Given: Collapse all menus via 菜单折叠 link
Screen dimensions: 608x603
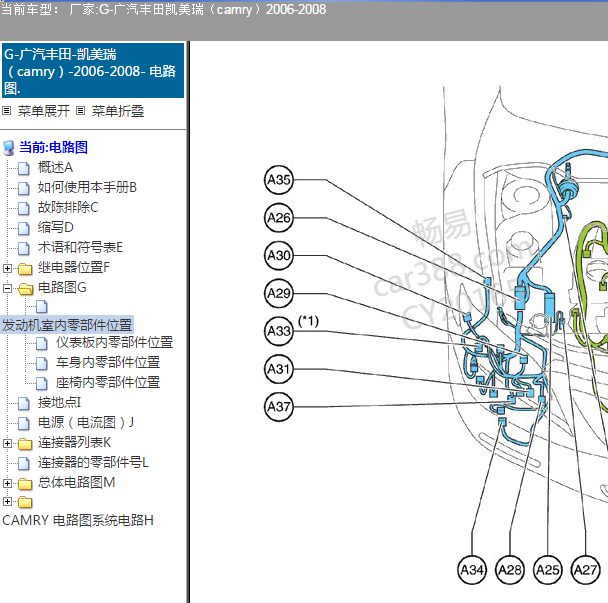Looking at the screenshot, I should tap(117, 111).
